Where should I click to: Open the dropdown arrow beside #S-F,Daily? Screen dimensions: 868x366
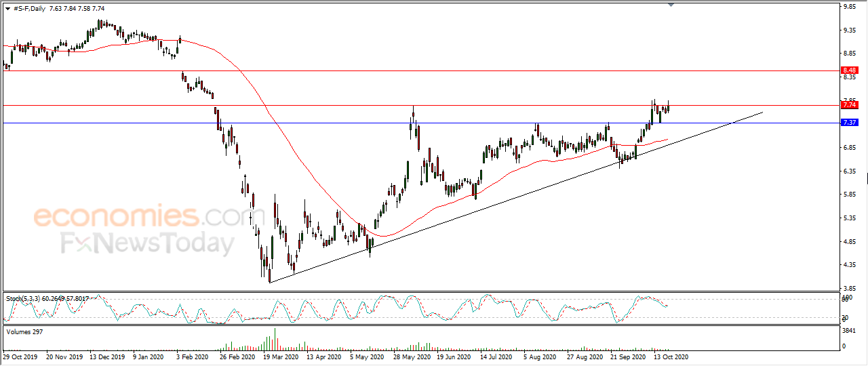point(7,9)
